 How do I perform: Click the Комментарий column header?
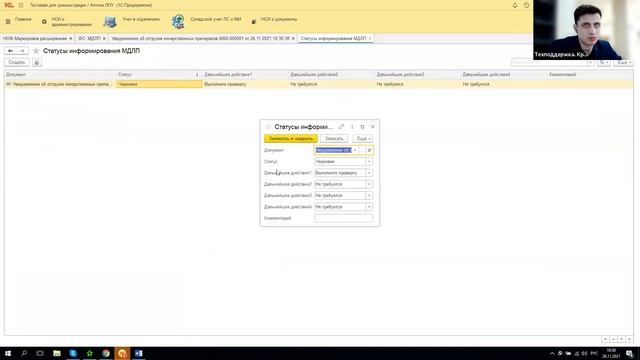[590, 75]
